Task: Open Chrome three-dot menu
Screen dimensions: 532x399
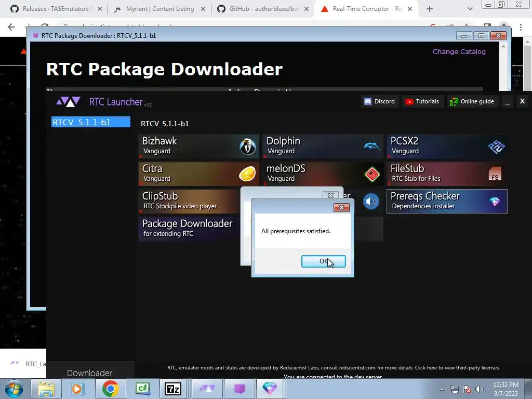Action: [521, 27]
